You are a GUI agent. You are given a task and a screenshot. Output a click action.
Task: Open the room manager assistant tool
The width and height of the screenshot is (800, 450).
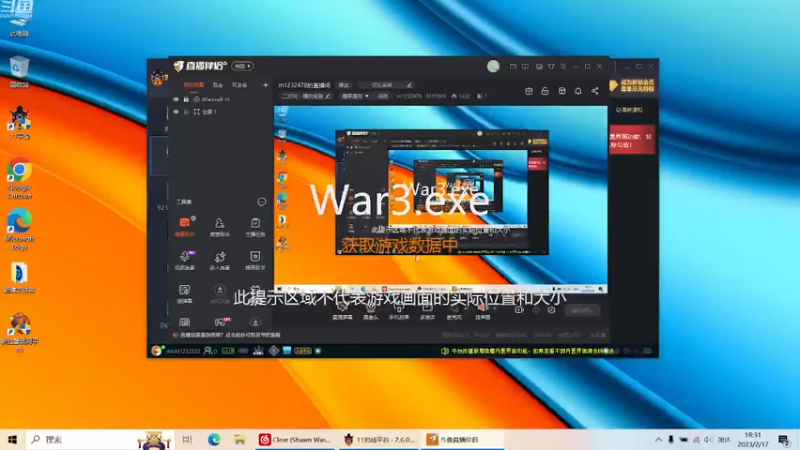(219, 227)
